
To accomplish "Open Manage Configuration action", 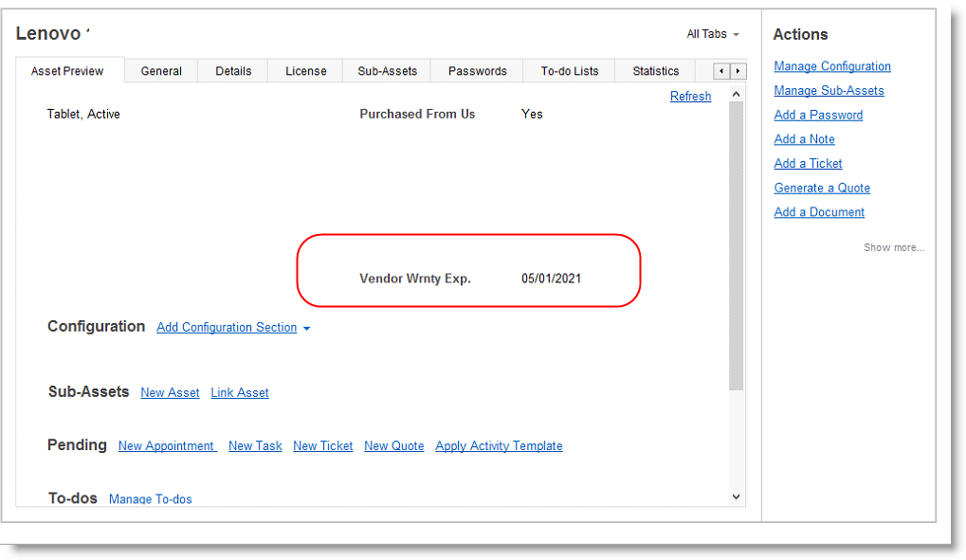I will pos(831,66).
